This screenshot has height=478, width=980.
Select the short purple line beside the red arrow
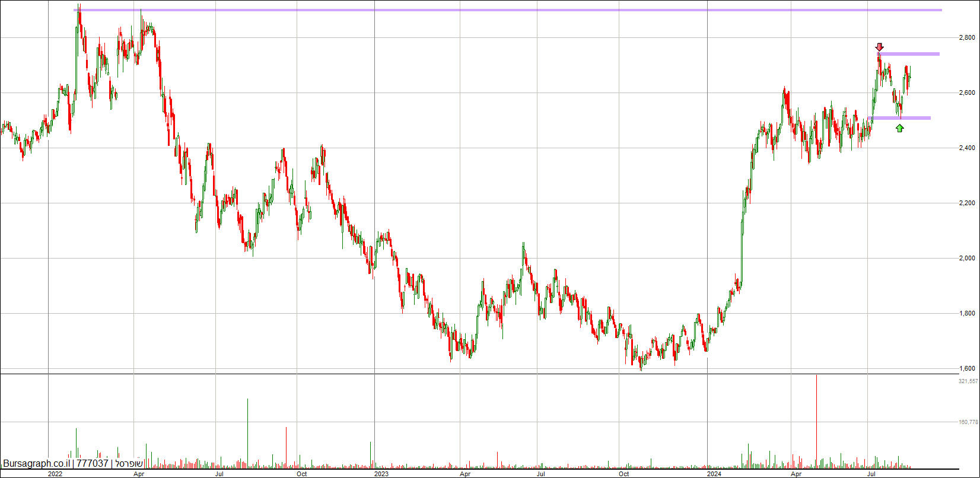(909, 54)
